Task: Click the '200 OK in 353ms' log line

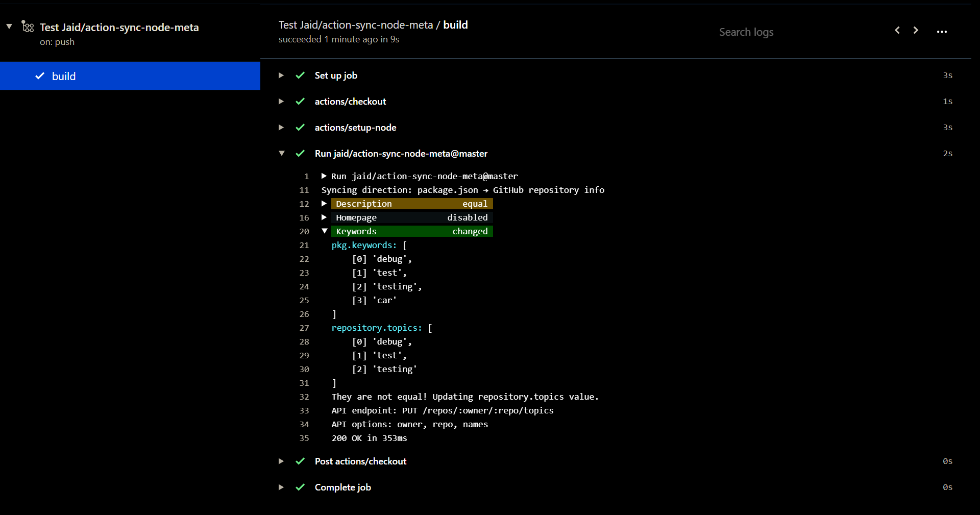Action: [370, 438]
